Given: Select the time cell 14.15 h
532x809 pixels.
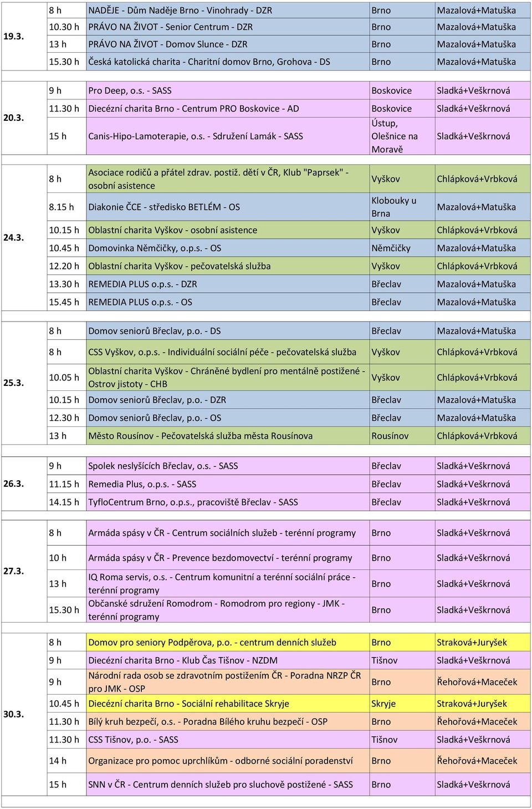Looking at the screenshot, I should pos(64,502).
